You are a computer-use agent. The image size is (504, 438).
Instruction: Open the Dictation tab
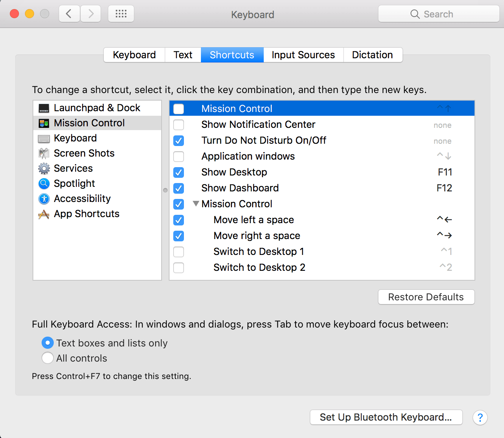coord(372,55)
